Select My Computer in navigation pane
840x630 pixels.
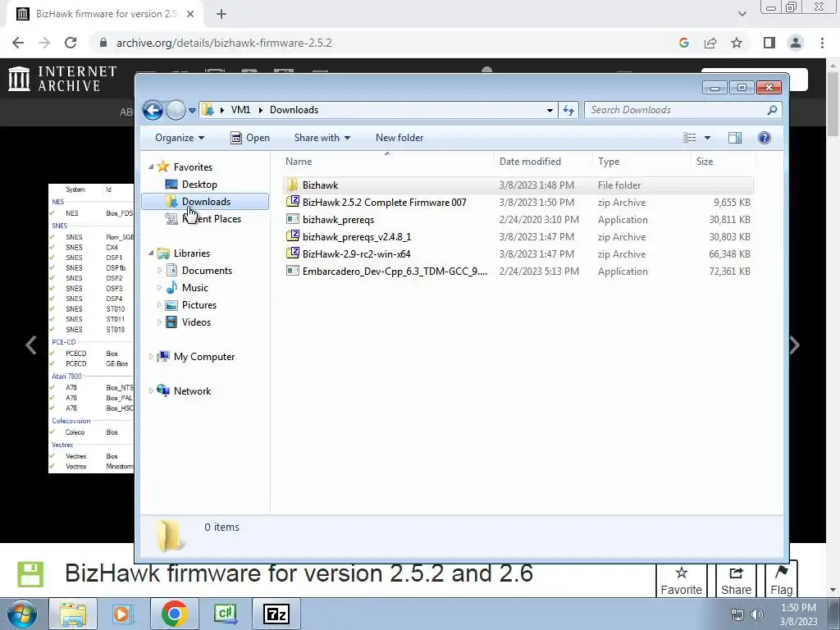point(204,357)
